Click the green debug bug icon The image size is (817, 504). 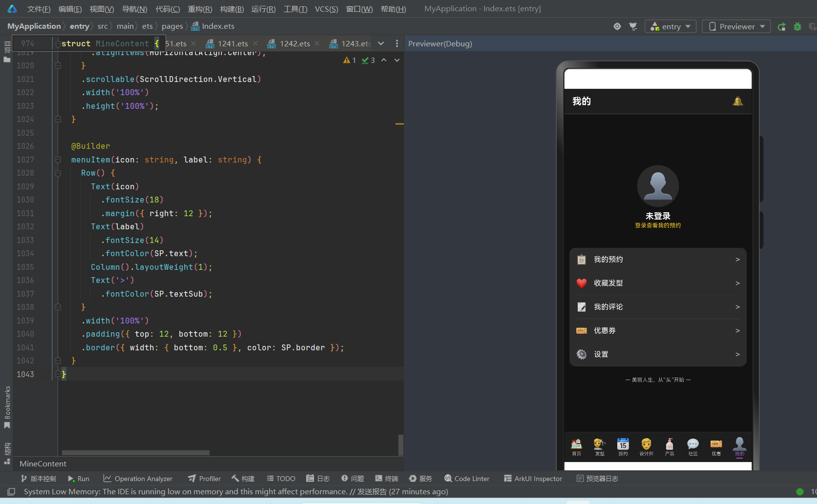(797, 26)
